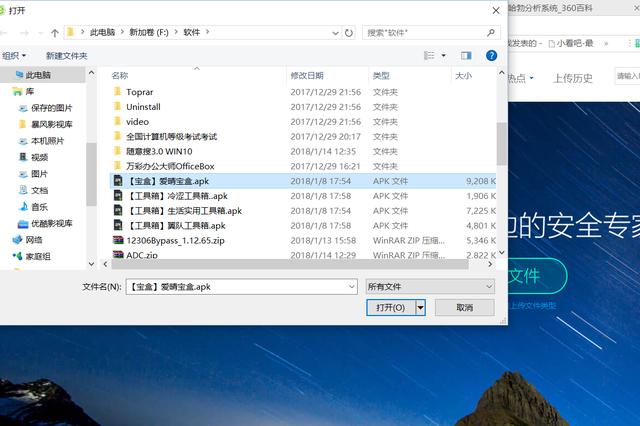Open the 打开 button split arrow
640x426 pixels.
tap(420, 308)
